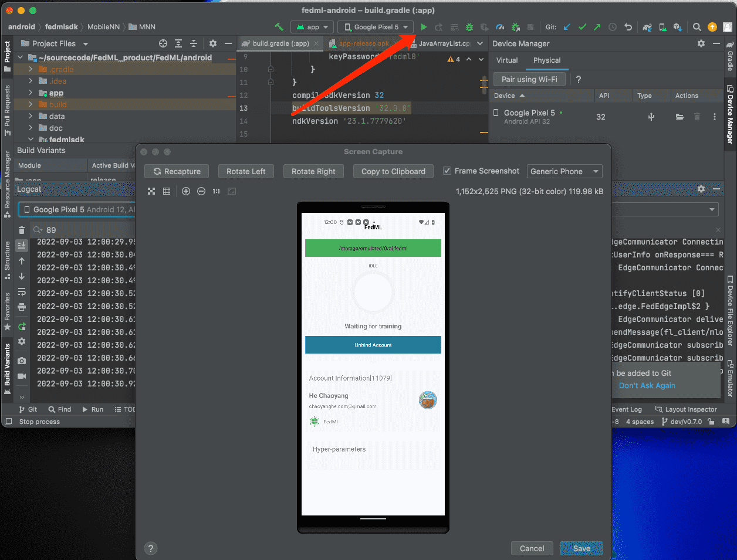Click Save in Screen Capture dialog
The width and height of the screenshot is (737, 560).
pos(582,548)
